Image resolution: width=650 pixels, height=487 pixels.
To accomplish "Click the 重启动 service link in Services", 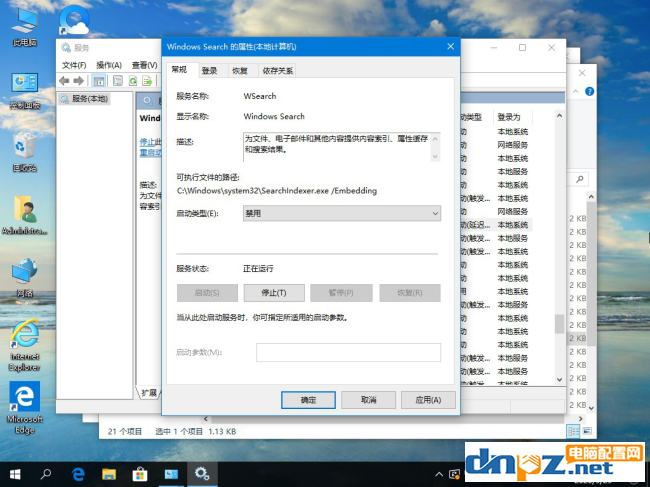I will [x=150, y=153].
